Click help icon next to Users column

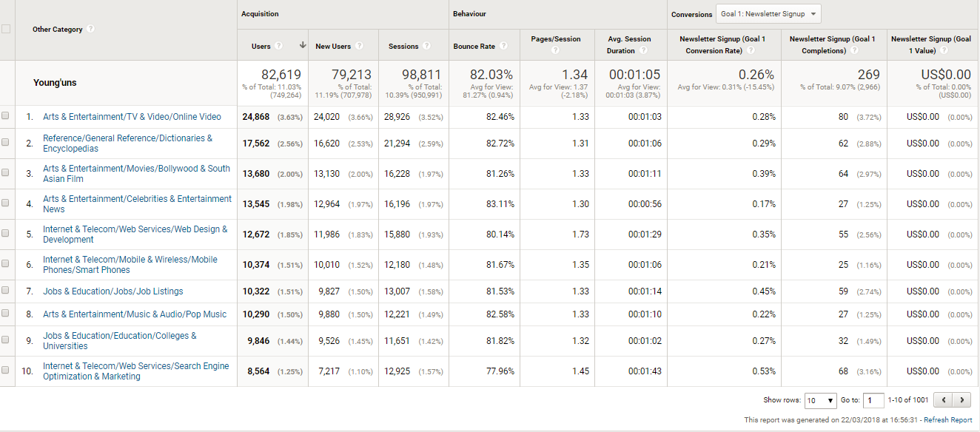(x=279, y=46)
